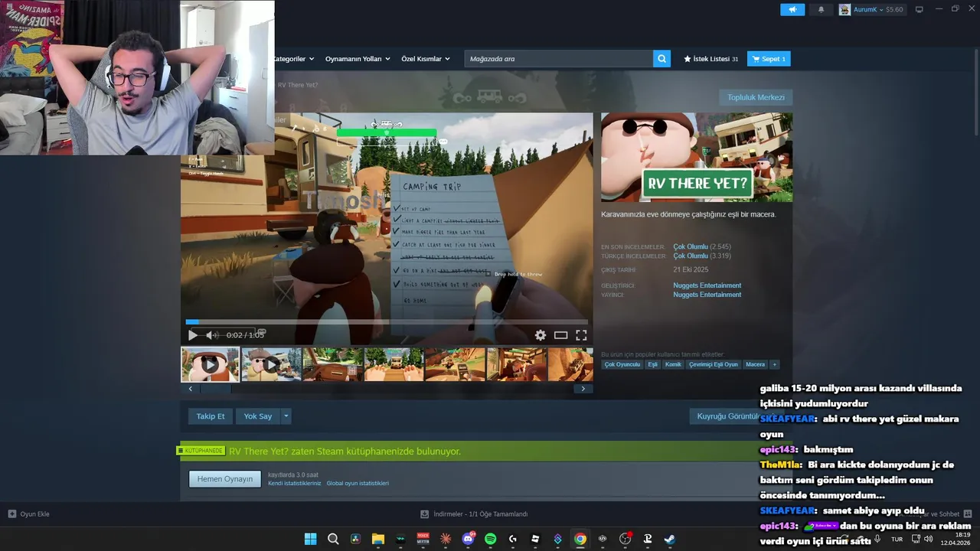Viewport: 980px width, 551px height.
Task: Open Global oyun istatistikleri link
Action: pos(358,484)
